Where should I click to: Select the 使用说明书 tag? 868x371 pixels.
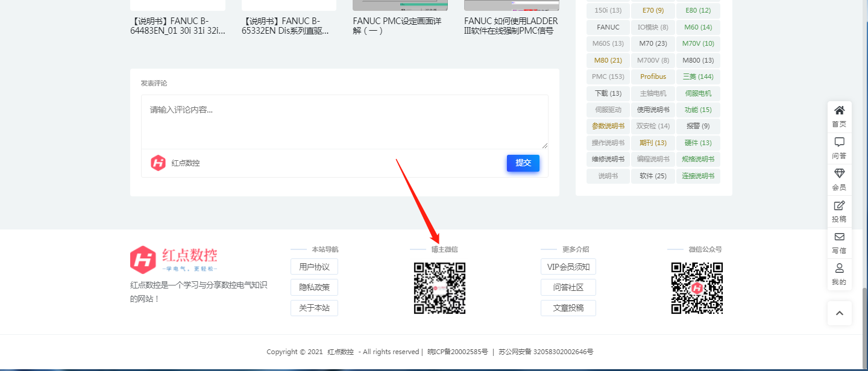pos(653,110)
